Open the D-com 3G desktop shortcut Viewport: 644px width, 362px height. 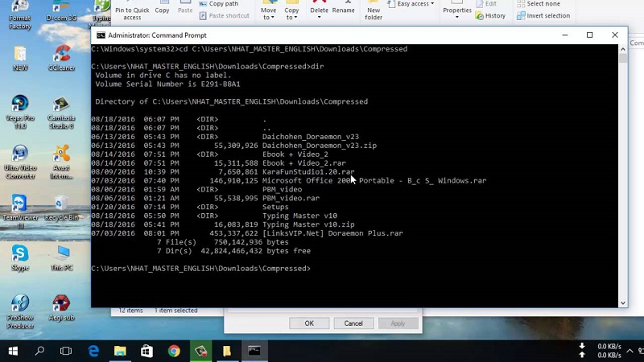[61, 12]
